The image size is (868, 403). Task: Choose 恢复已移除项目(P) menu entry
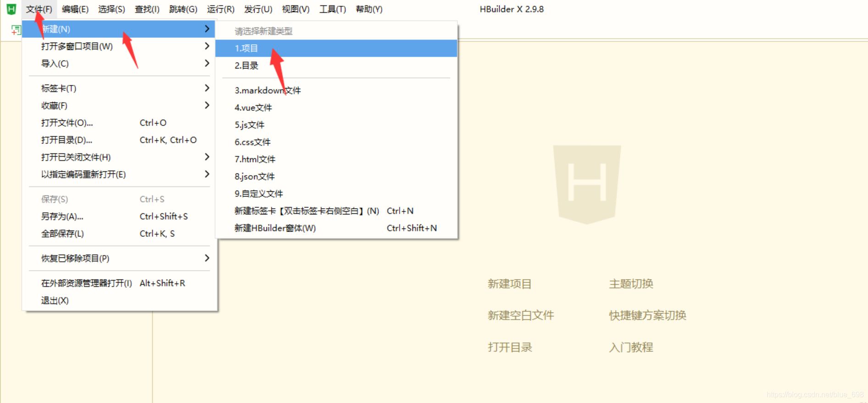[x=119, y=258]
